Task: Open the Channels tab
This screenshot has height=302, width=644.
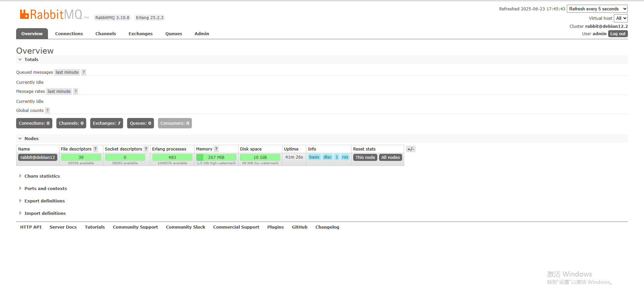Action: tap(106, 34)
